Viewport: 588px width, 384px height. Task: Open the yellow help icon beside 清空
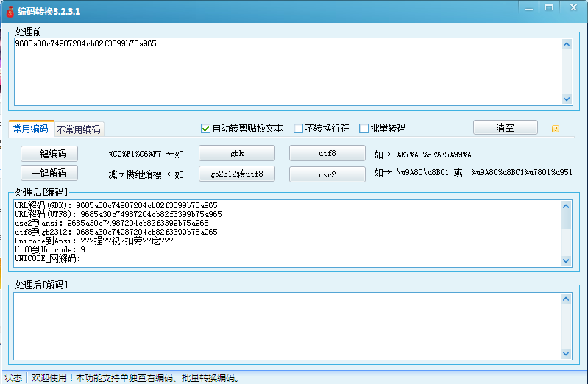[556, 129]
